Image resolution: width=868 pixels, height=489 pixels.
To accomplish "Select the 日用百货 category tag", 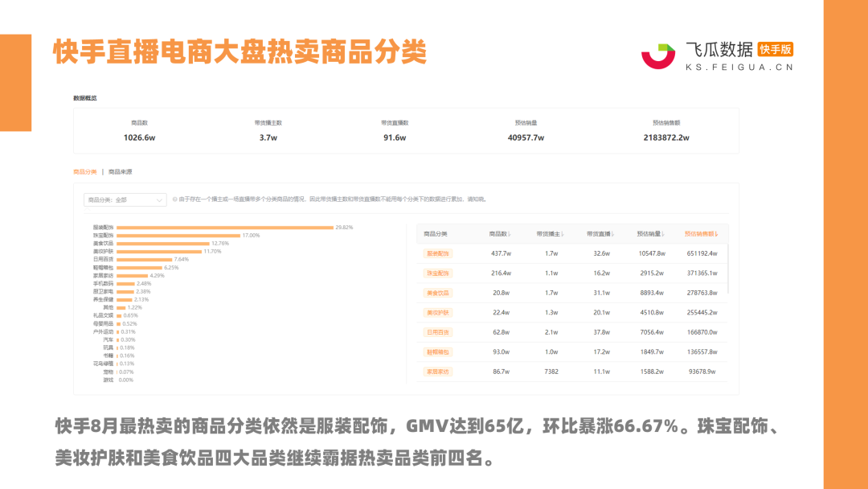I will 438,332.
